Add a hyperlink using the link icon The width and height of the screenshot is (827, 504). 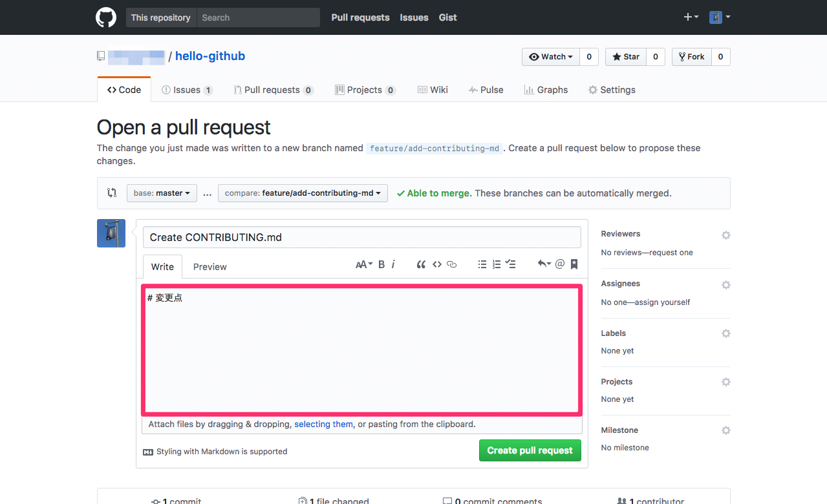pos(451,264)
